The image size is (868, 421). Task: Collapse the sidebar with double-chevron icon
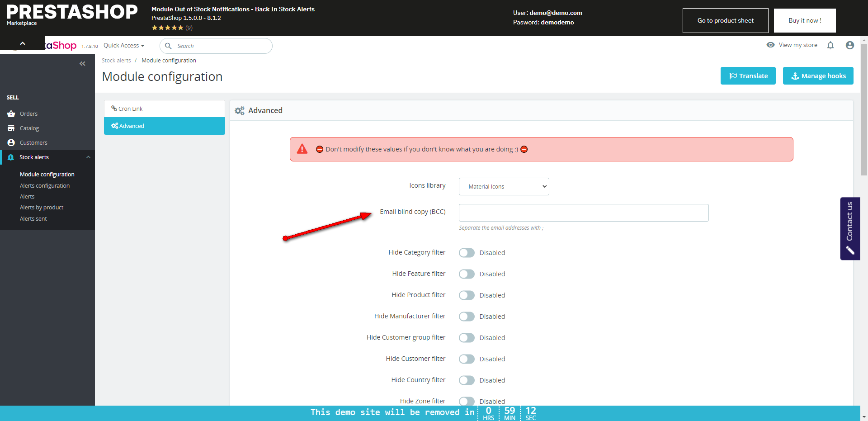coord(82,64)
